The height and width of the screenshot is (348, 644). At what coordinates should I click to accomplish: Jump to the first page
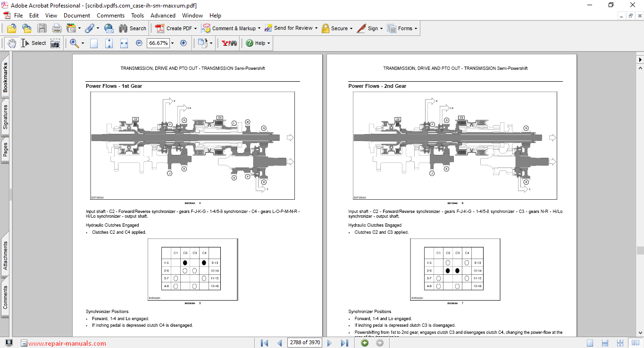(265, 343)
